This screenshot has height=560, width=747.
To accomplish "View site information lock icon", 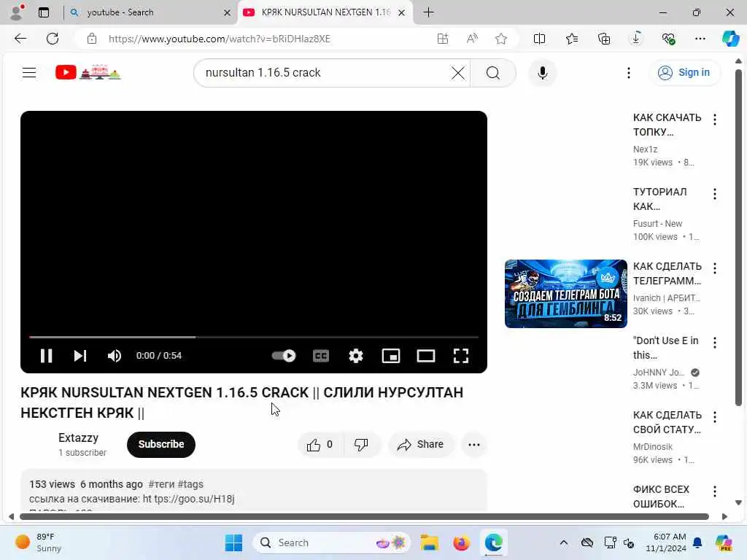I will click(x=92, y=39).
